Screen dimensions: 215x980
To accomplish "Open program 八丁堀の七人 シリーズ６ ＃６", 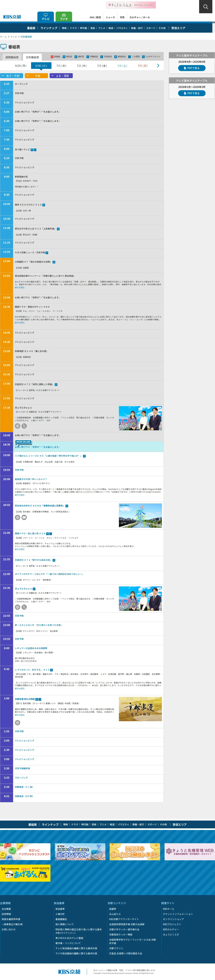I will 48,456.
